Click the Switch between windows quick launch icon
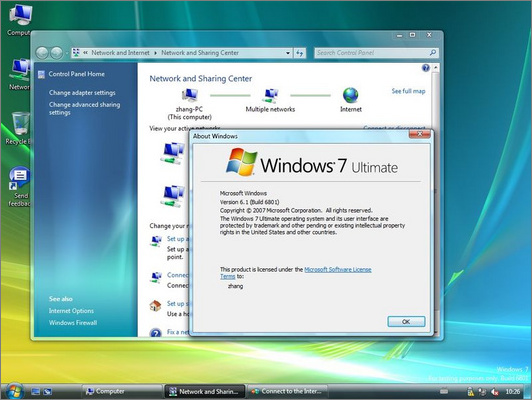This screenshot has height=400, width=532. [x=47, y=392]
